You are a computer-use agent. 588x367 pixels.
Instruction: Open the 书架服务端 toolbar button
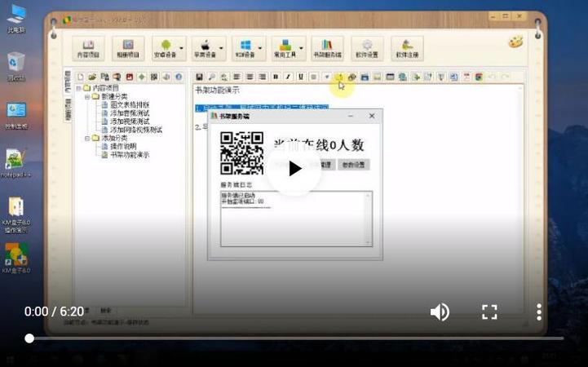click(327, 48)
